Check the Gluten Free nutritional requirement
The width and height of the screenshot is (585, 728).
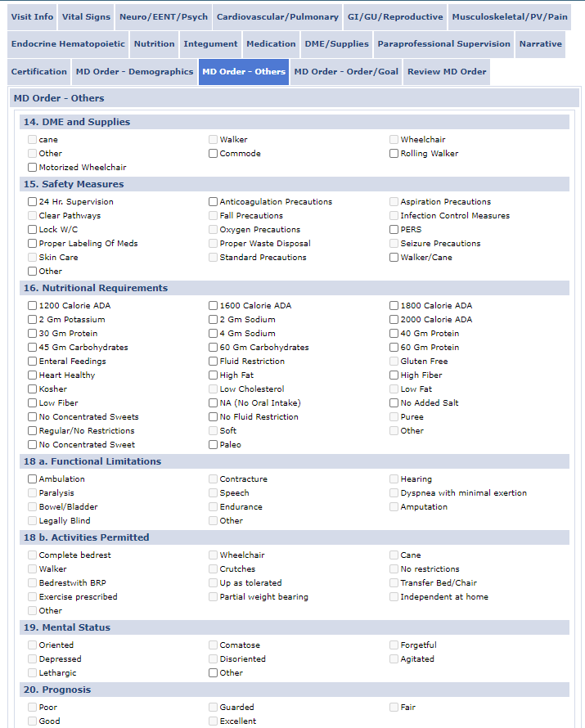pyautogui.click(x=394, y=361)
